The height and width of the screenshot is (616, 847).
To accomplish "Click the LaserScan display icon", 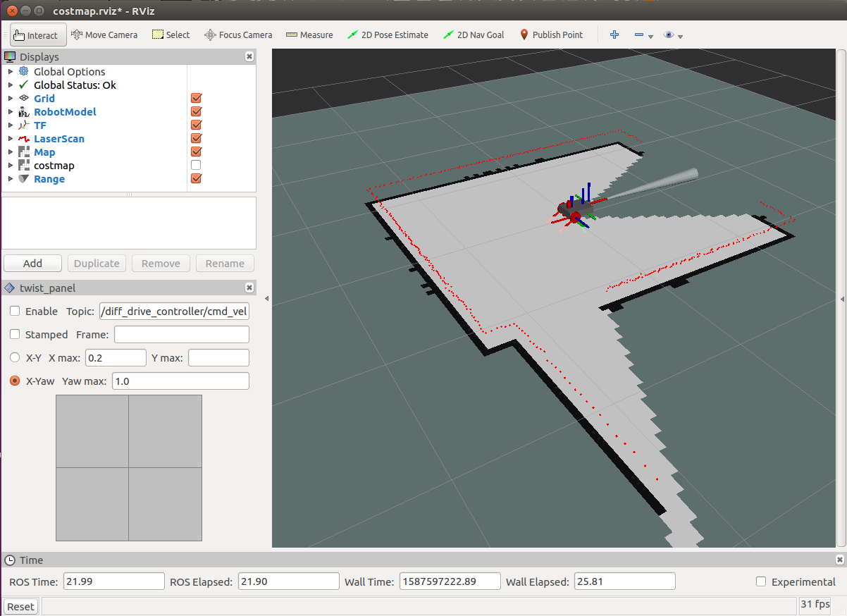I will [x=24, y=138].
